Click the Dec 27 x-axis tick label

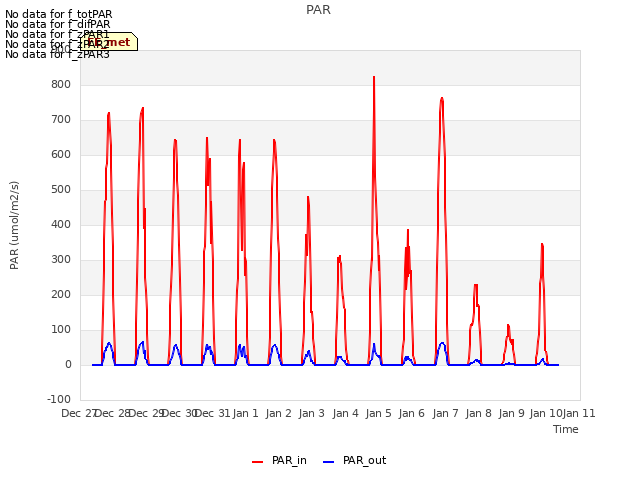(x=78, y=413)
